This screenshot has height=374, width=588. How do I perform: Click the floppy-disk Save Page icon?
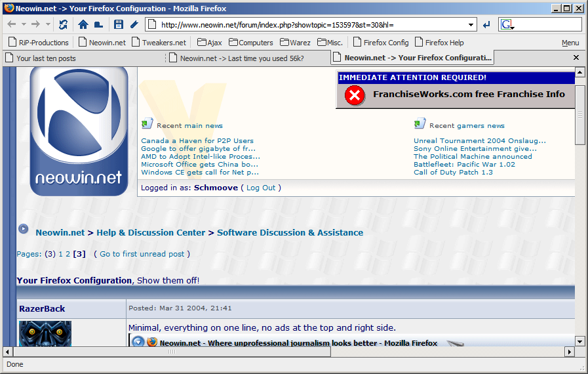pyautogui.click(x=119, y=25)
